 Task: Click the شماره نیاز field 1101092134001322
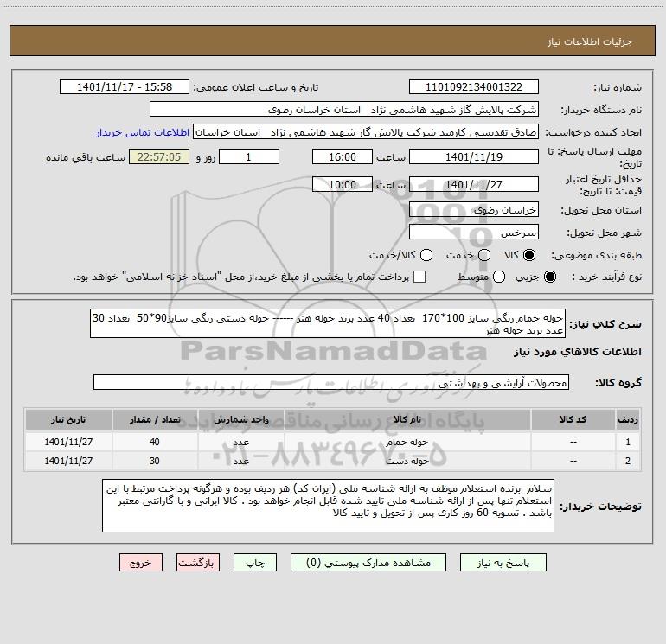[x=474, y=87]
